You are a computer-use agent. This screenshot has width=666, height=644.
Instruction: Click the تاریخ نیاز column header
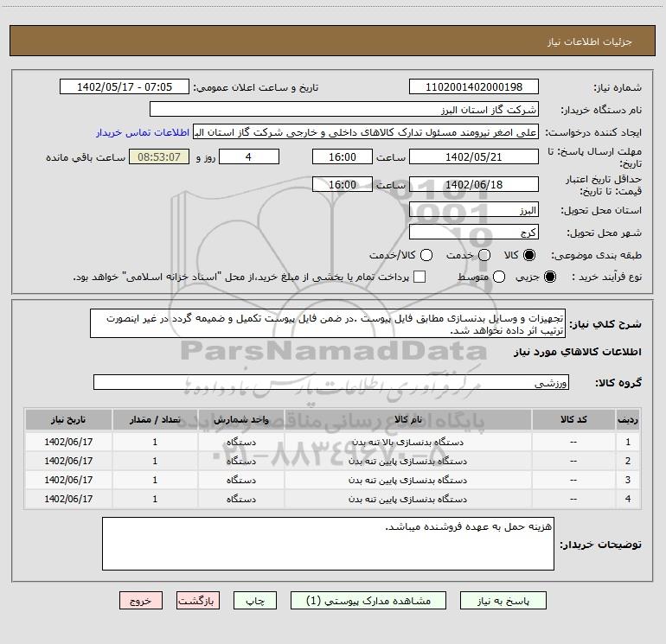pyautogui.click(x=68, y=419)
